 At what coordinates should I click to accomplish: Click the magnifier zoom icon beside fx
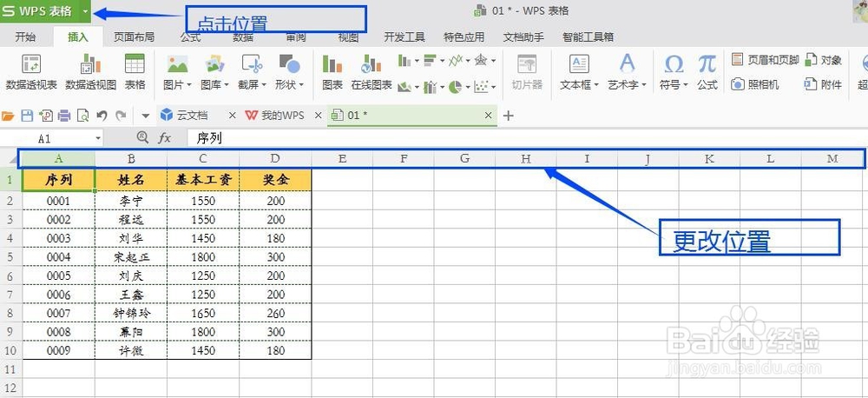click(142, 137)
